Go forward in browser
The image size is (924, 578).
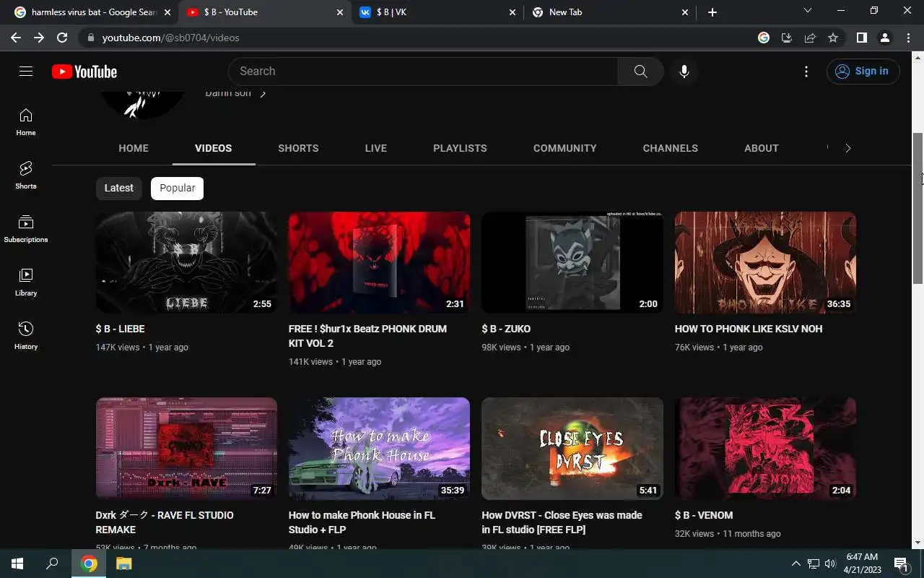point(39,38)
